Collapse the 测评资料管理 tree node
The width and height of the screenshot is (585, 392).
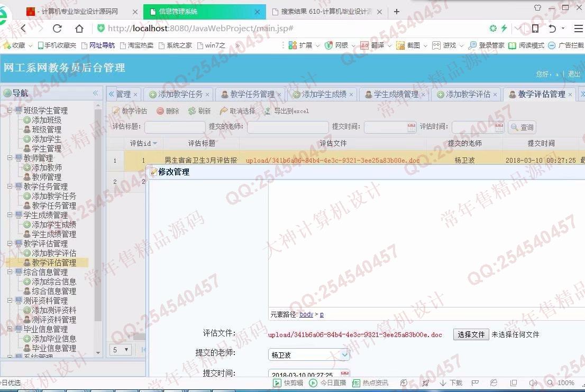[x=10, y=301]
